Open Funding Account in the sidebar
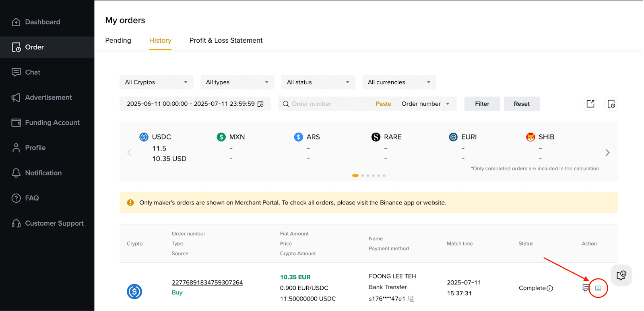Screen dimensions: 644x311 pyautogui.click(x=52, y=123)
